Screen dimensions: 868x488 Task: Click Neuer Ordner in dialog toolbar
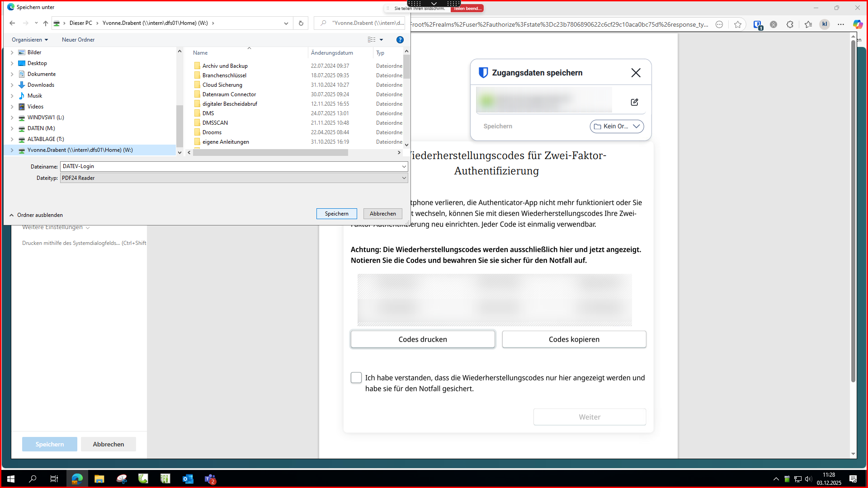[78, 40]
